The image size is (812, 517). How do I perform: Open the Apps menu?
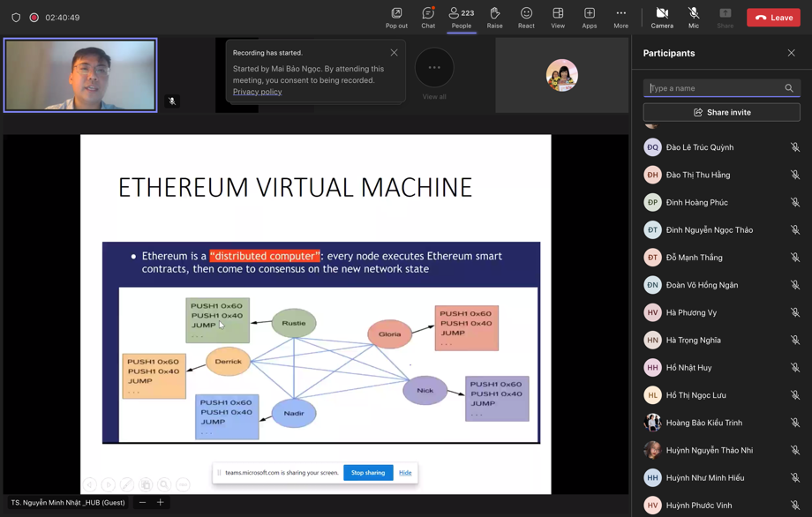(x=589, y=17)
